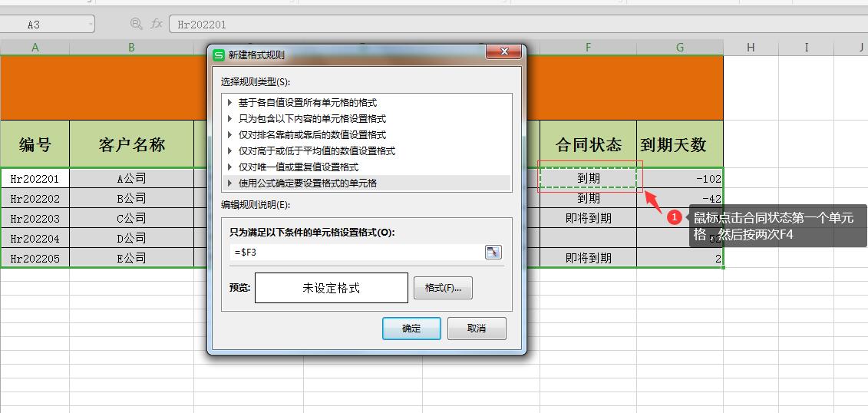The width and height of the screenshot is (868, 413).
Task: Click 即将到期 cell in Hr202203 row
Action: (588, 218)
